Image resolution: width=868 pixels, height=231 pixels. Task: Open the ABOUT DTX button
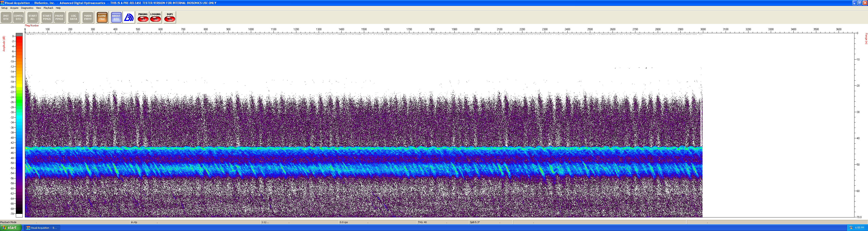pos(116,18)
